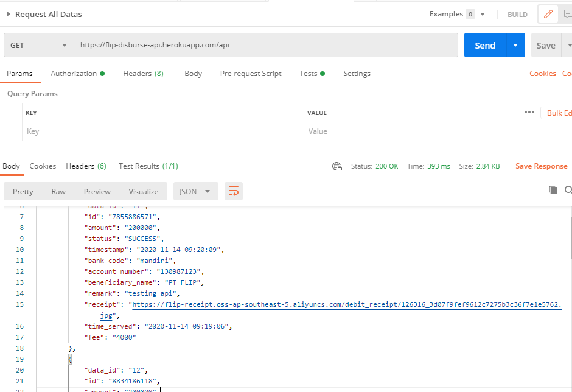The image size is (572, 392).
Task: Open the Authorization tab
Action: click(77, 74)
